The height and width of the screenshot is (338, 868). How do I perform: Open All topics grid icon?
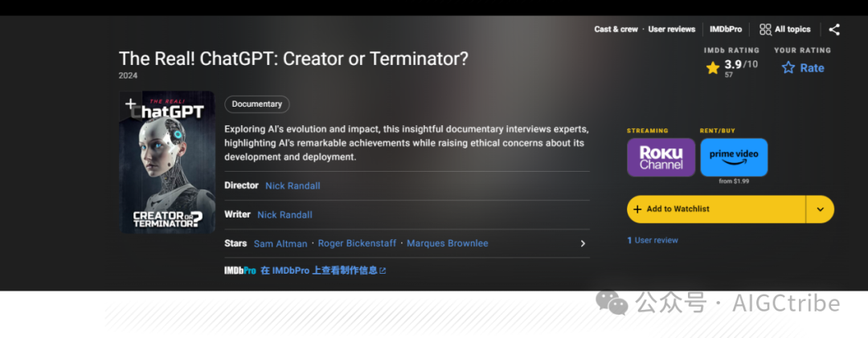pos(765,30)
